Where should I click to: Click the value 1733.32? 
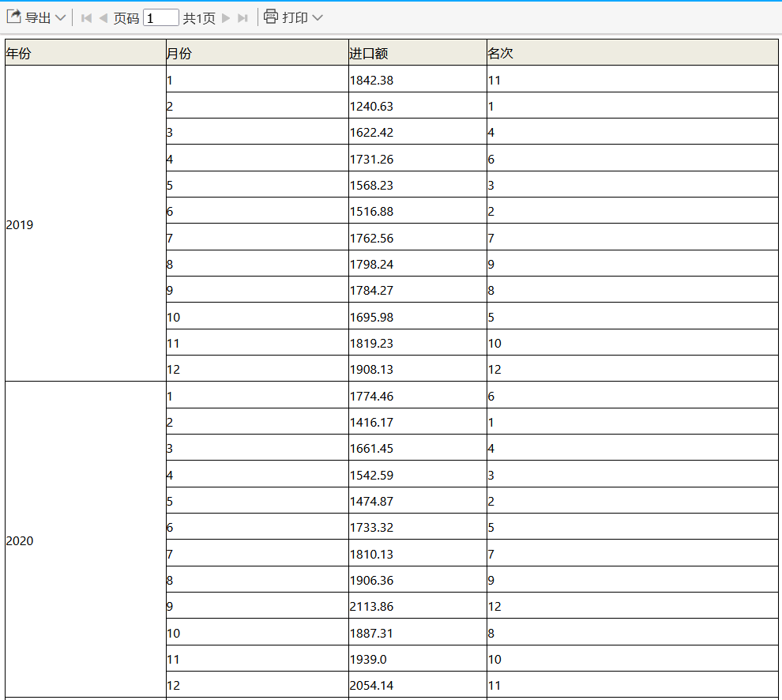point(371,527)
